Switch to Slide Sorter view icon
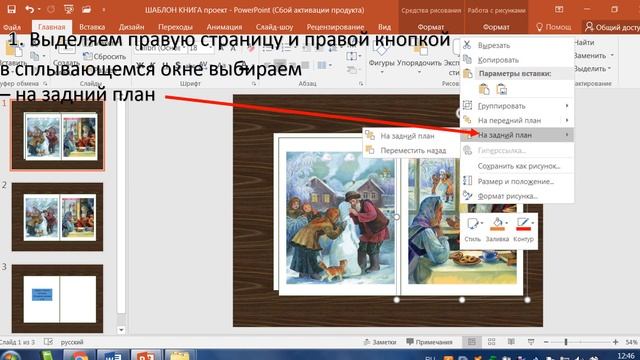Screen dimensions: 640x360 click(x=491, y=342)
